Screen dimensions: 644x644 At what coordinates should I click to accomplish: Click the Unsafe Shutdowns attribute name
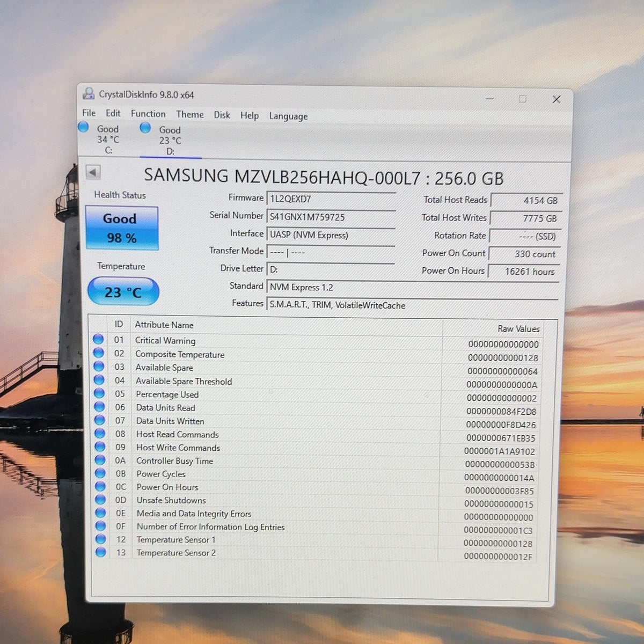click(171, 500)
